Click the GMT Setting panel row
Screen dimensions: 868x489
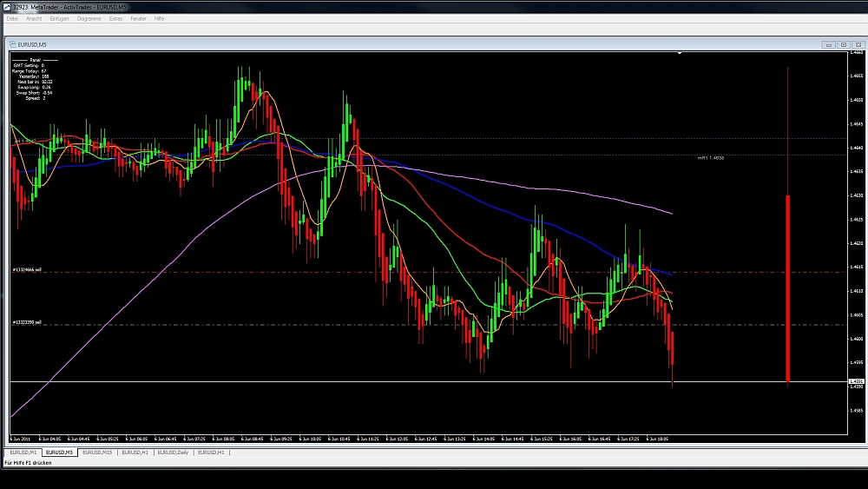(x=29, y=65)
